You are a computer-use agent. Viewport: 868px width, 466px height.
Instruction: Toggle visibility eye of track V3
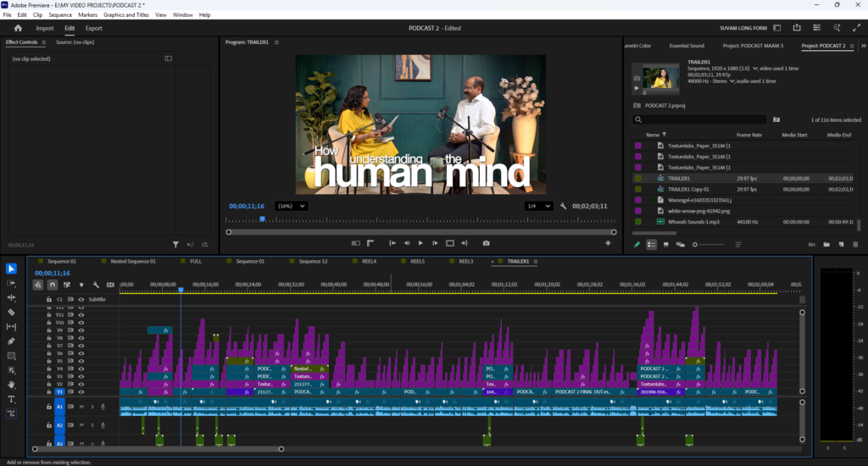(x=81, y=376)
